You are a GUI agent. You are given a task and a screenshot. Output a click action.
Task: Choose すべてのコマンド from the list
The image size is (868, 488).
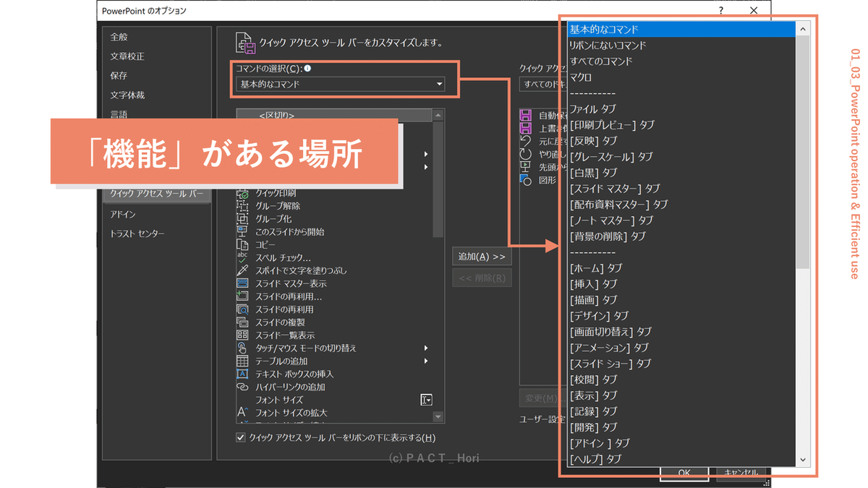point(681,61)
